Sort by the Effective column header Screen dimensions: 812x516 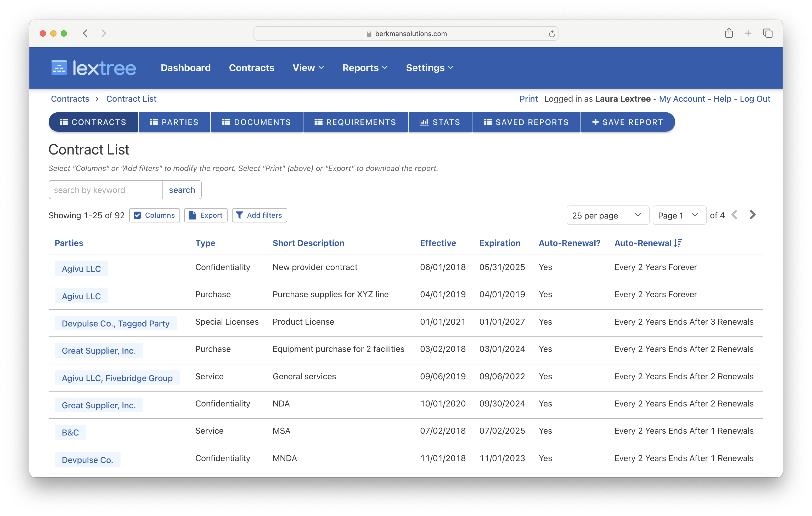point(438,243)
